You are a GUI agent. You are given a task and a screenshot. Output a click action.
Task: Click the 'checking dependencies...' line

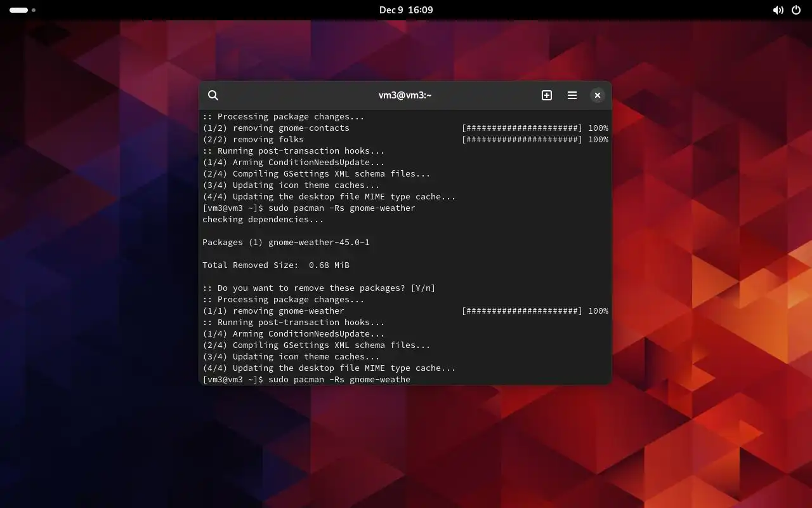[263, 220]
